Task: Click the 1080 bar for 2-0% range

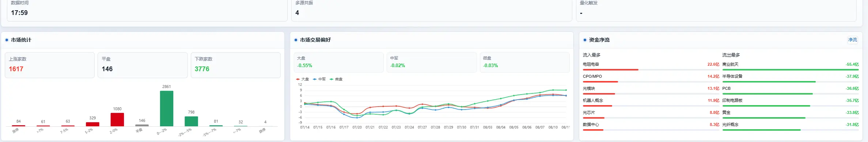Action: coord(117,119)
